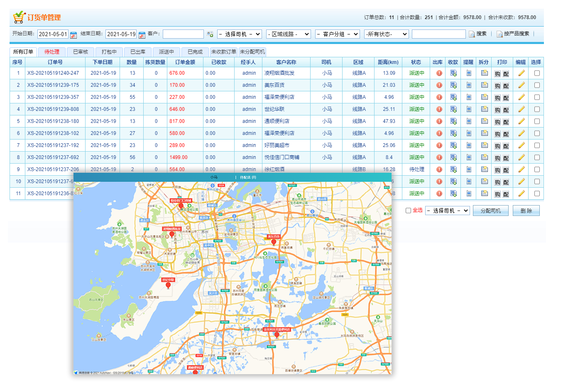Click 出库 red icon for 凌翔烟酒批发 row
This screenshot has height=392, width=568.
pos(439,73)
